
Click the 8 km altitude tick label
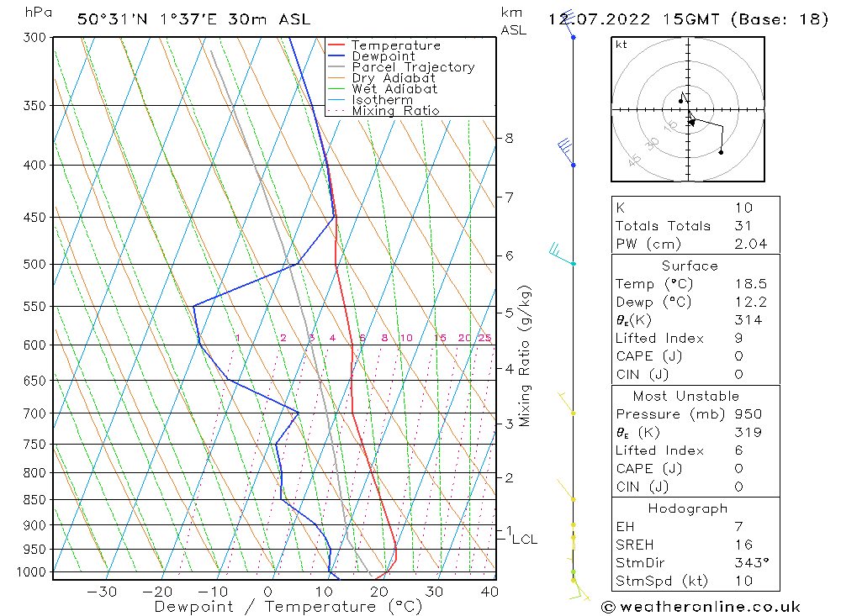tap(509, 139)
